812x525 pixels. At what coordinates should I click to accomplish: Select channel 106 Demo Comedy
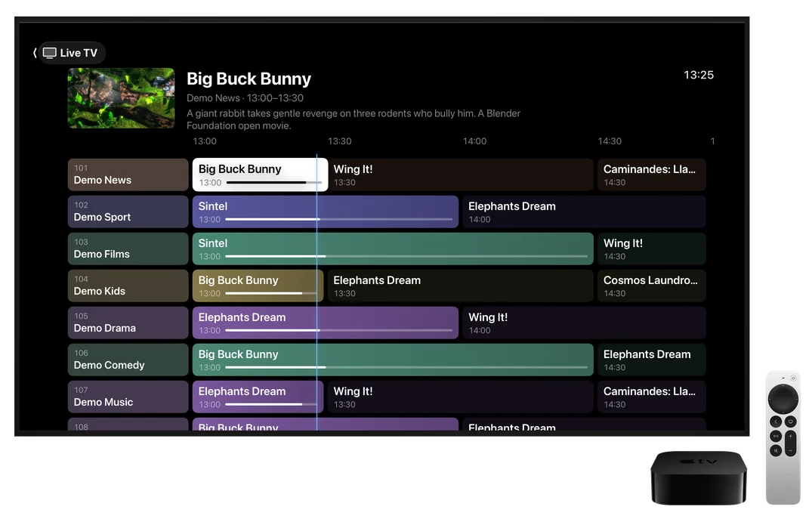coord(128,360)
